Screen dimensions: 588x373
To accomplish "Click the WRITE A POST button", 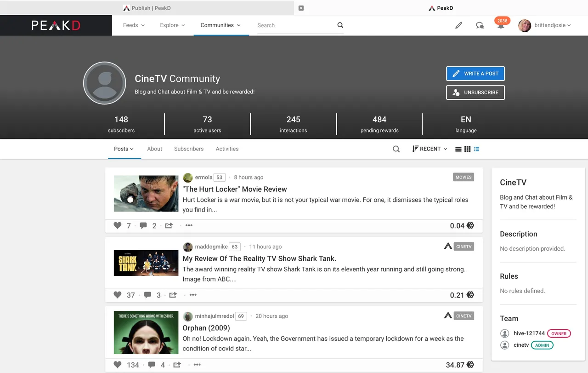I will [475, 74].
